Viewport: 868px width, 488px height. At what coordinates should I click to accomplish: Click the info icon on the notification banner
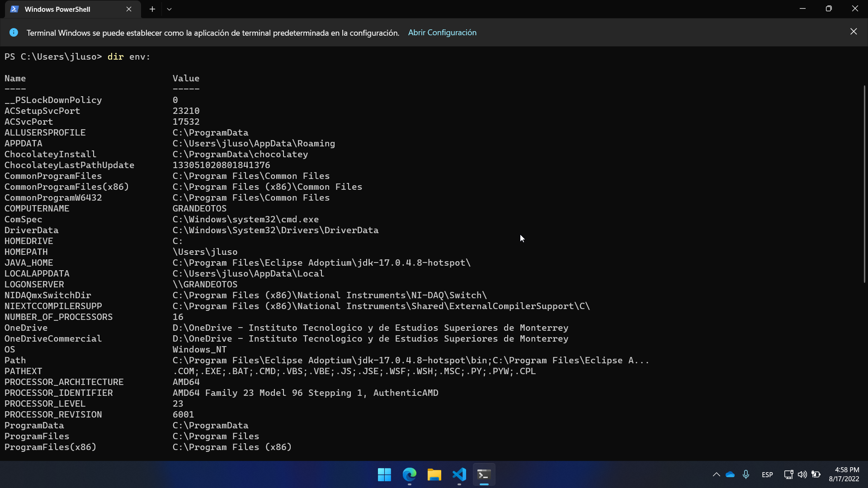(x=14, y=32)
